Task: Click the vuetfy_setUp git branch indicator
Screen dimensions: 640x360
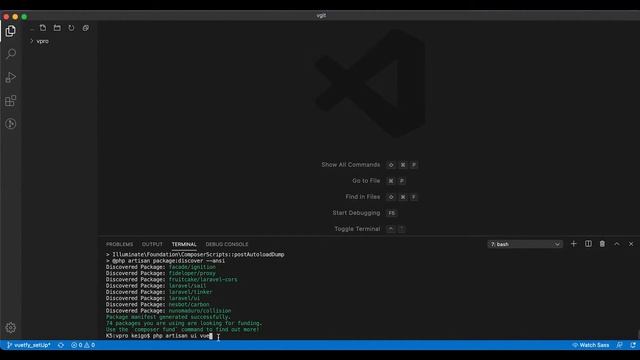Action: [x=29, y=345]
